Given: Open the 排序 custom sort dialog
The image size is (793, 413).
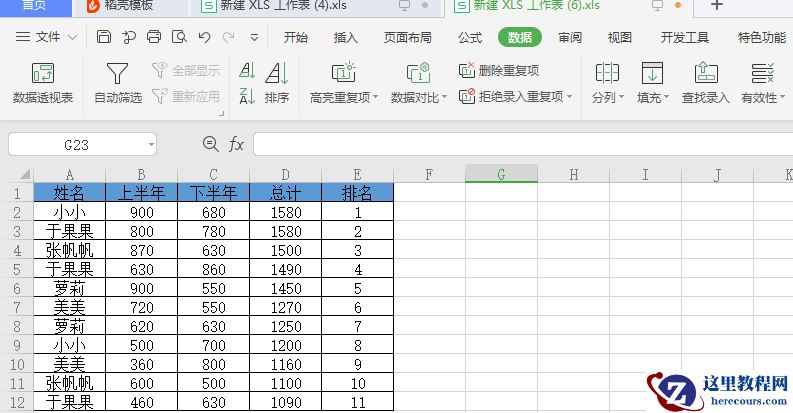Looking at the screenshot, I should 277,83.
